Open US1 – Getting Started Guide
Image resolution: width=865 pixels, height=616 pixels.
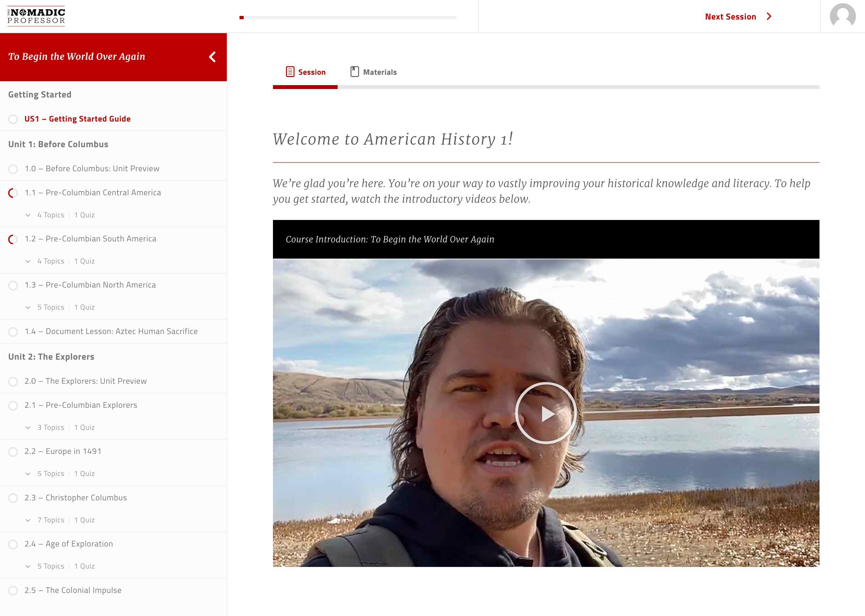coord(77,119)
